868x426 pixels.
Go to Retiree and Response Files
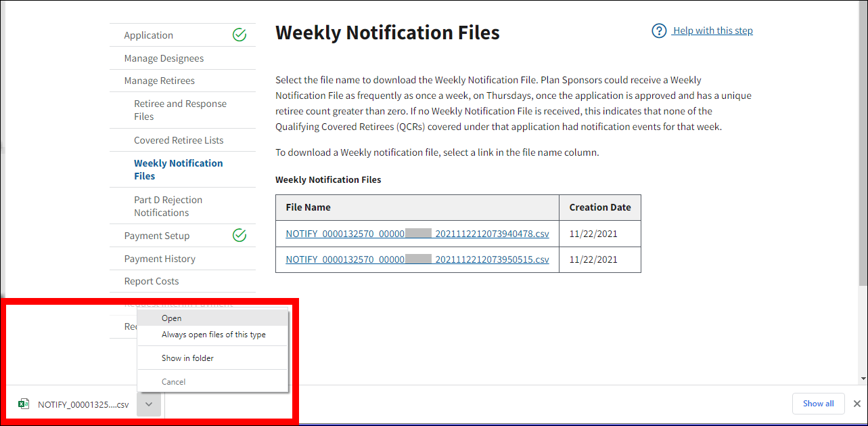[180, 110]
